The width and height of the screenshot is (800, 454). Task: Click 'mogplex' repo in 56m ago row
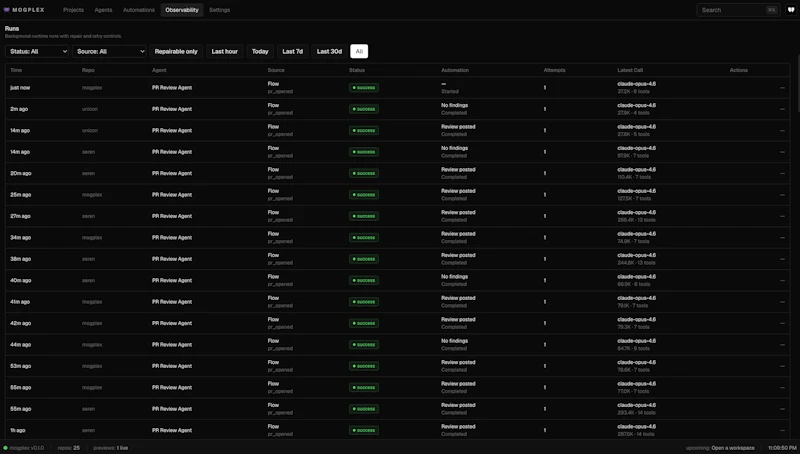[92, 388]
